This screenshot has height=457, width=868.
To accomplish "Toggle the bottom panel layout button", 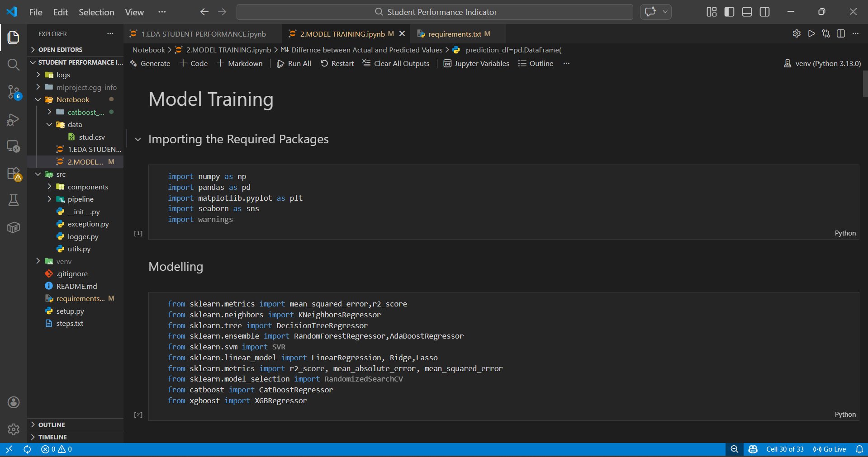I will (747, 12).
